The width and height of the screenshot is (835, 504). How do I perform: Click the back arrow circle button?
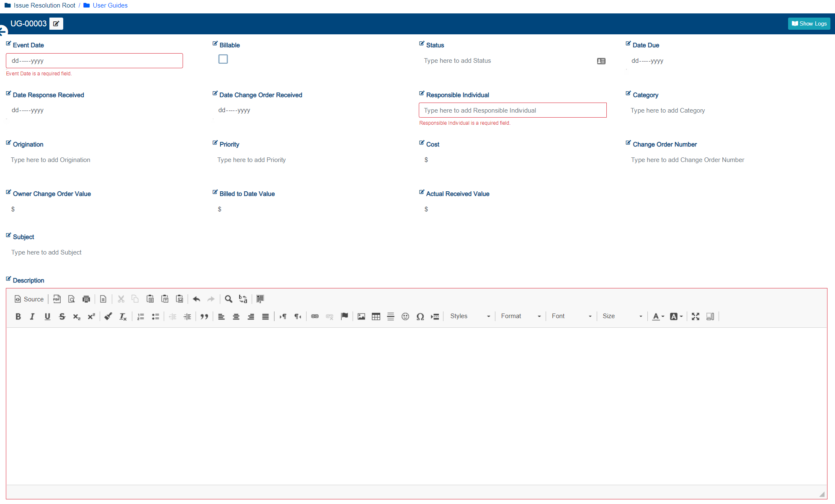tap(3, 31)
